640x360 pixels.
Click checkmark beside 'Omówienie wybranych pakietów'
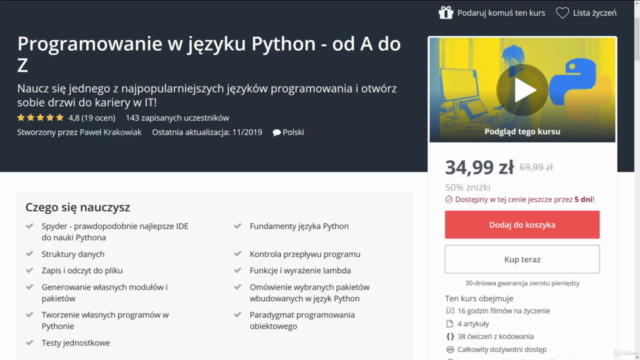click(238, 287)
